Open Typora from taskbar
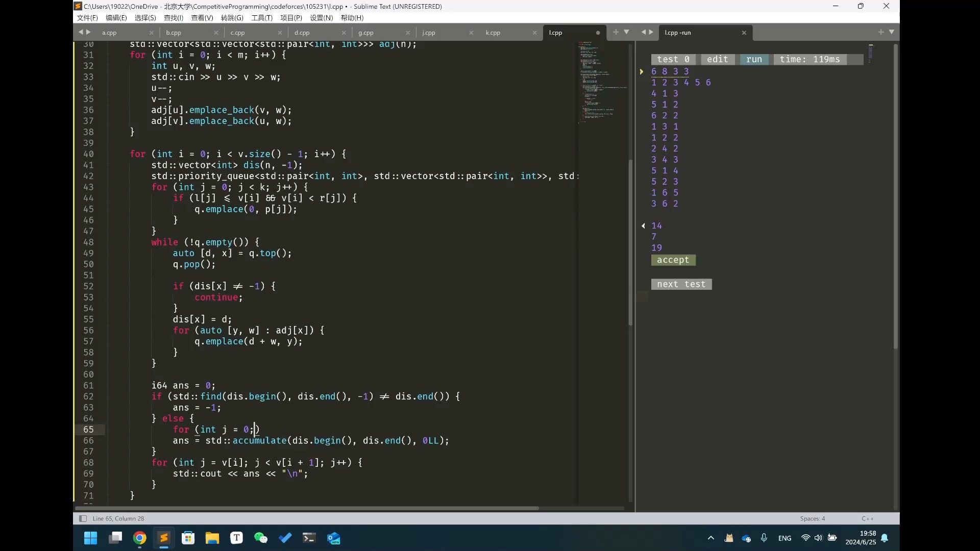This screenshot has height=551, width=980. point(236,538)
